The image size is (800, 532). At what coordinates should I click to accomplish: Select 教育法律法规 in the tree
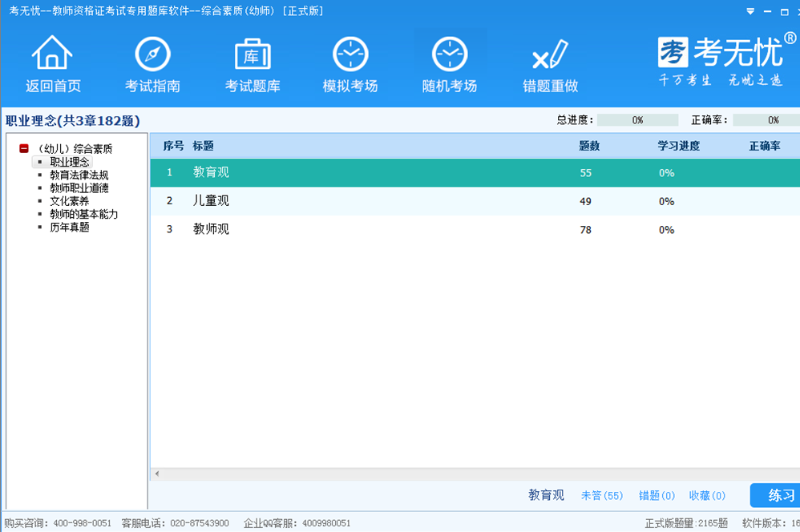(79, 175)
